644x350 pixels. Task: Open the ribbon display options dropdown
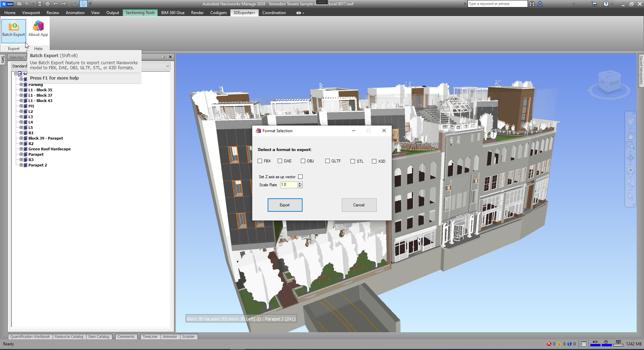(300, 13)
